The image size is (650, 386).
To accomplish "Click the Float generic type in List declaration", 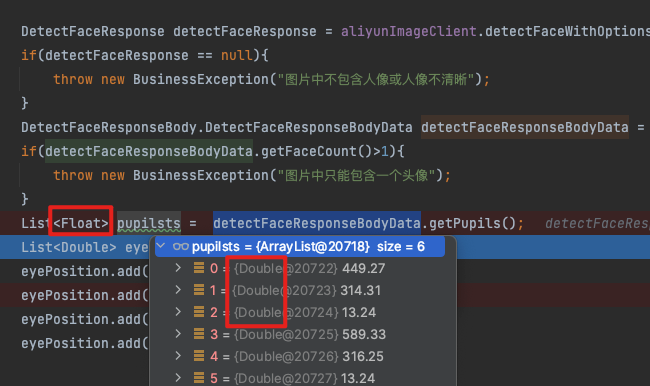I will click(x=81, y=223).
